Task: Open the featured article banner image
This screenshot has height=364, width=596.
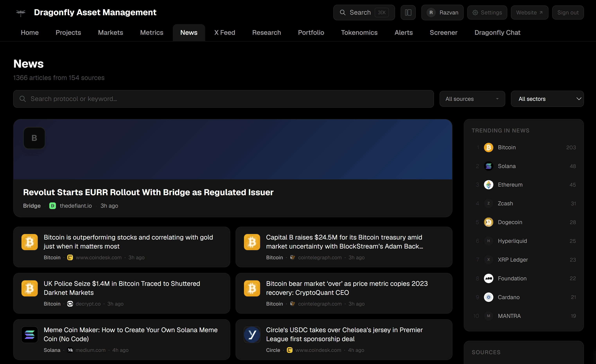Action: (x=233, y=149)
